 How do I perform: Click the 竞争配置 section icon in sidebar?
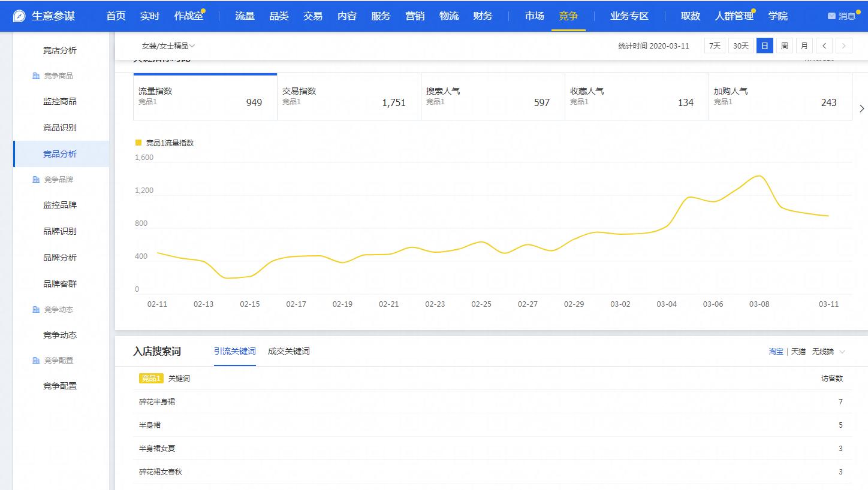[x=35, y=360]
